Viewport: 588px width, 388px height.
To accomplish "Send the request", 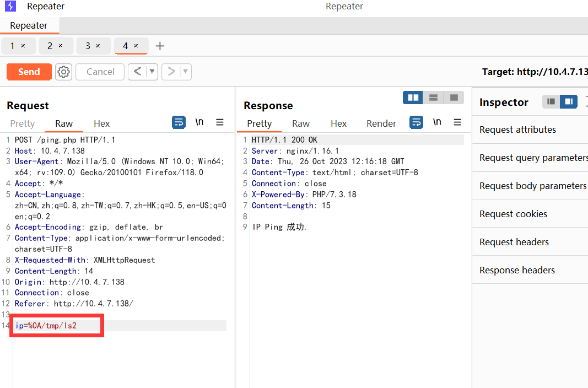I will (x=29, y=72).
